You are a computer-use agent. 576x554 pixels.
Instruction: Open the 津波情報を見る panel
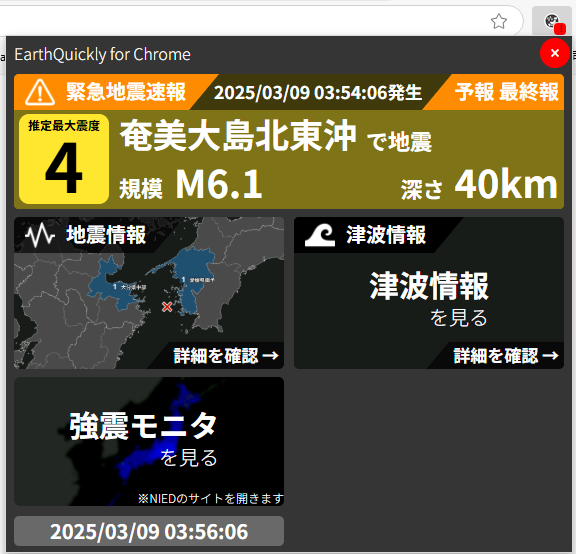tap(429, 293)
